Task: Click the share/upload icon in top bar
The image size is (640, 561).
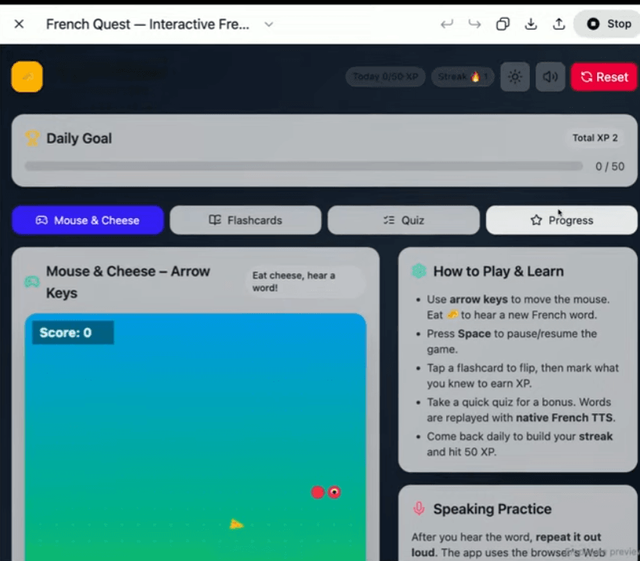Action: [x=559, y=24]
